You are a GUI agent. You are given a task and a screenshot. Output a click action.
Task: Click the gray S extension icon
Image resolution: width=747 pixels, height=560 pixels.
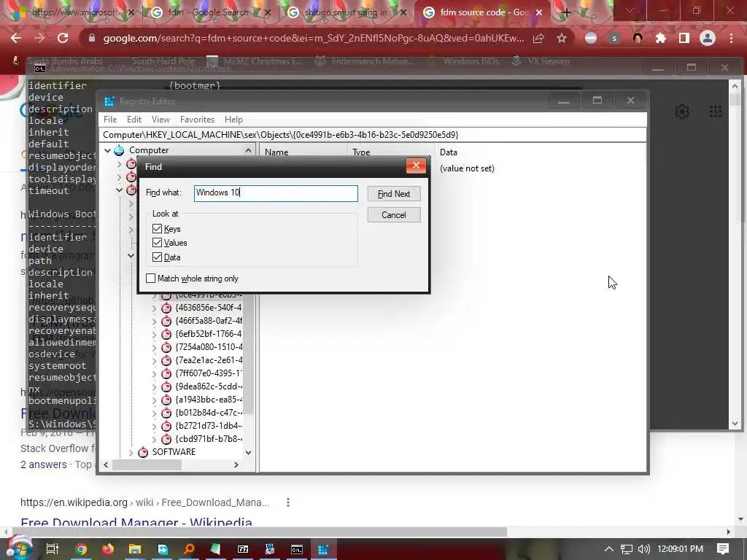(x=614, y=38)
